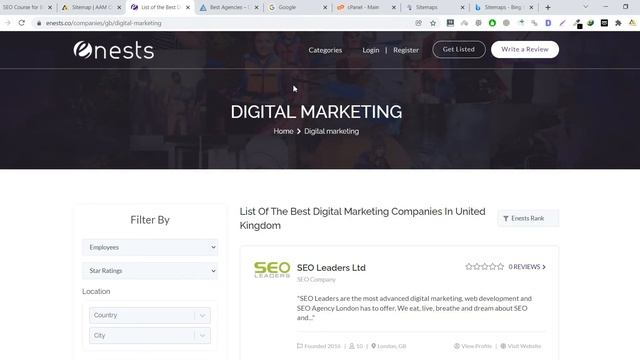Viewport: 640px width, 360px height.
Task: Bookmark this page with the star icon
Action: [433, 23]
